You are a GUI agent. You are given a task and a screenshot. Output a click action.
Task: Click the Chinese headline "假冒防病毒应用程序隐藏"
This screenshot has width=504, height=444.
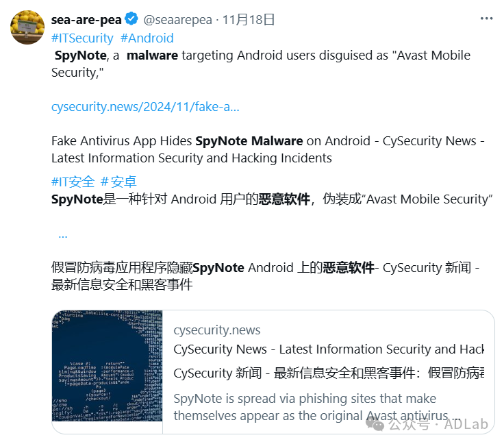point(121,267)
